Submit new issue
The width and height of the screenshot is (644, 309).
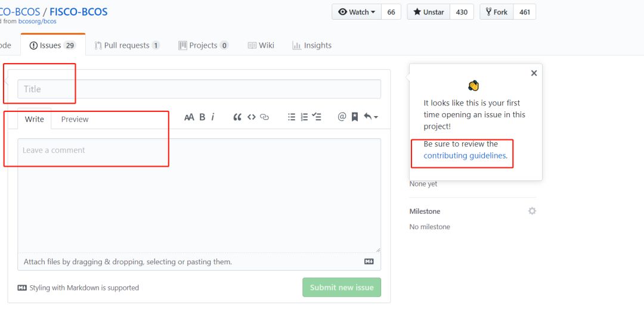(342, 288)
